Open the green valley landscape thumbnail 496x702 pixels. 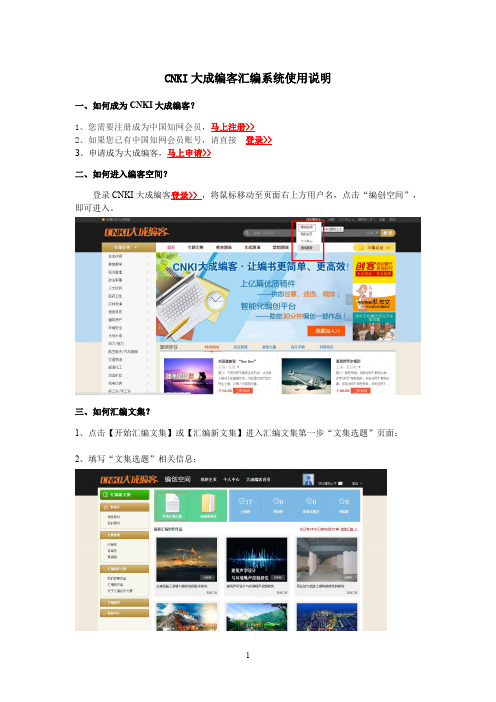[257, 617]
